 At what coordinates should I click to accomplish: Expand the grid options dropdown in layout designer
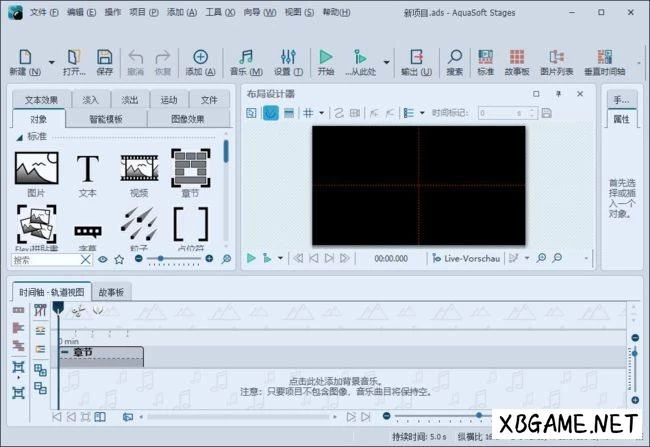coord(320,113)
